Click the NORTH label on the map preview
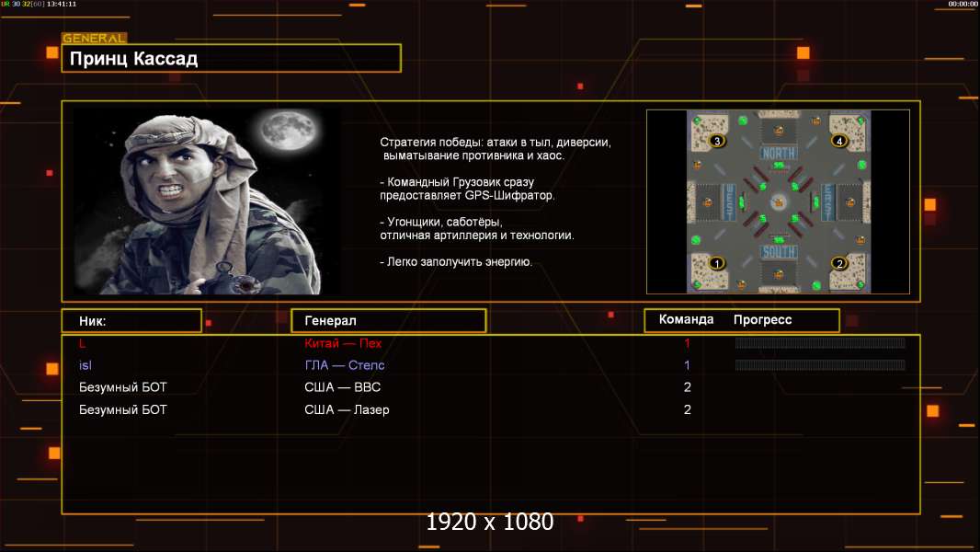Image resolution: width=980 pixels, height=552 pixels. (779, 153)
